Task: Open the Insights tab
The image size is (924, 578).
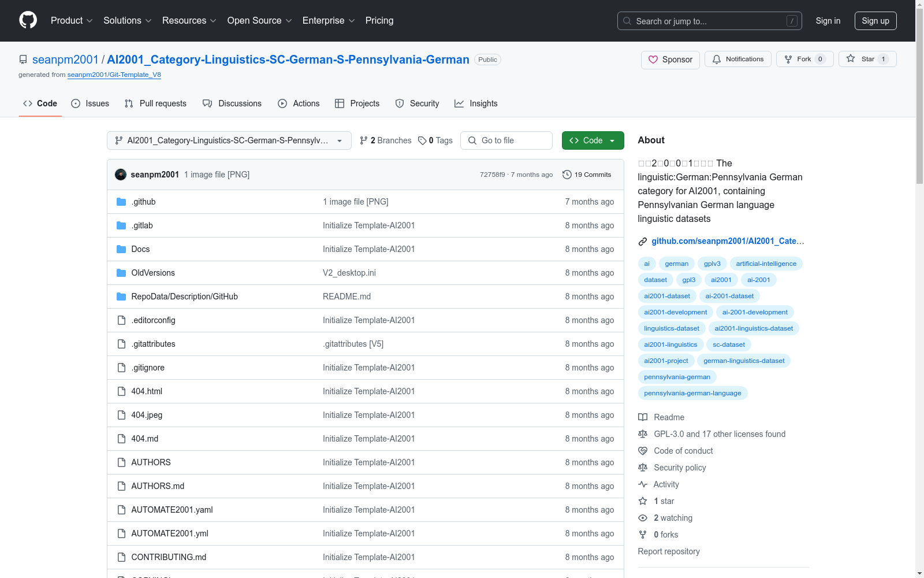Action: [476, 103]
